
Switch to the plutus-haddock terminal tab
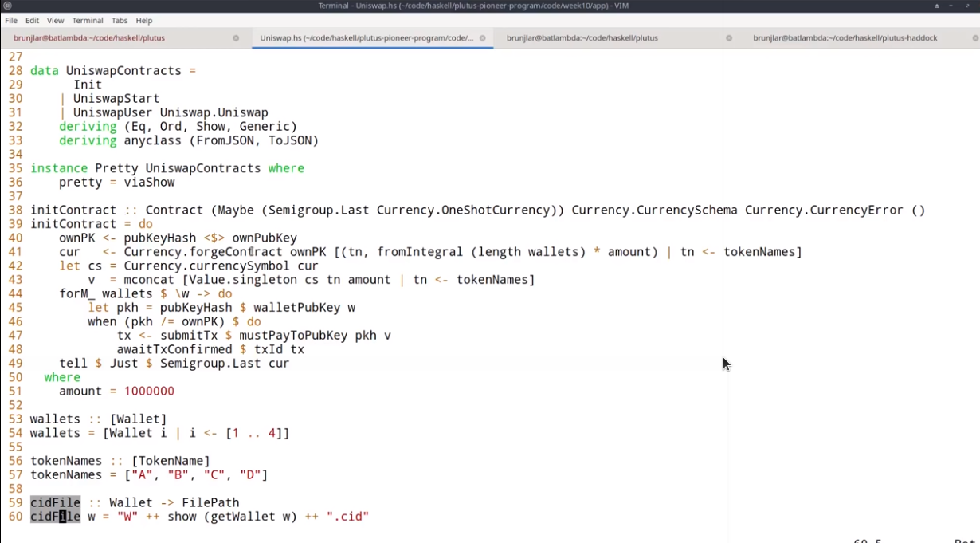[x=845, y=38]
